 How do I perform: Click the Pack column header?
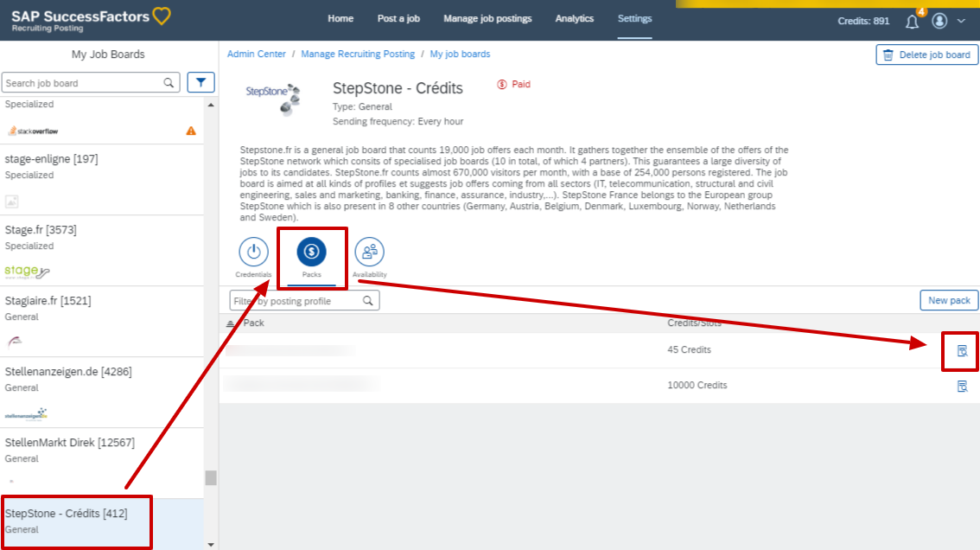point(254,323)
